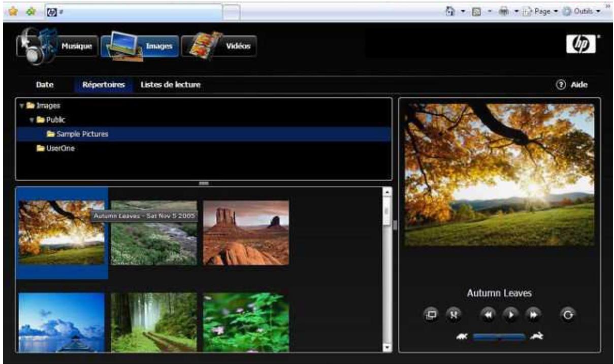Open the Musique section

pos(57,47)
